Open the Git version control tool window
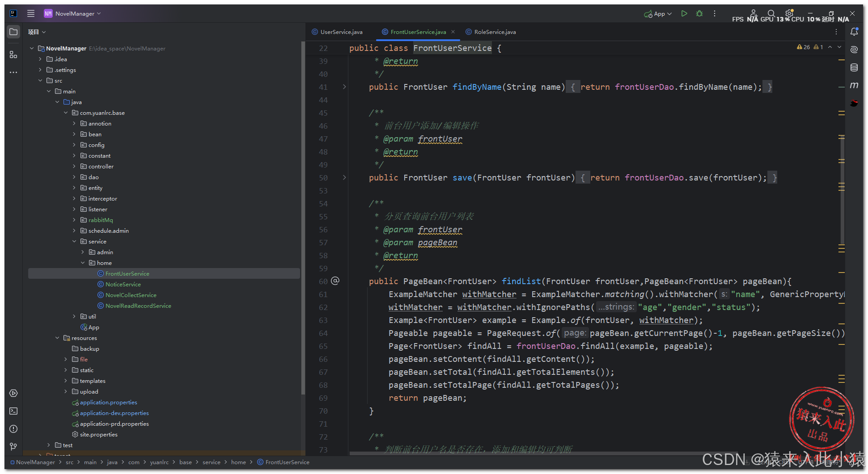This screenshot has height=474, width=868. click(13, 446)
